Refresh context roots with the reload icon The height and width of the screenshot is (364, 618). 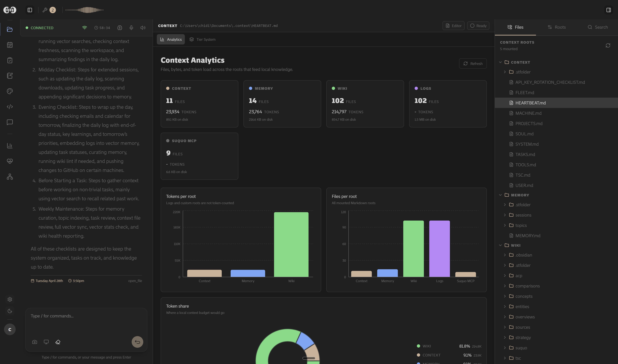click(x=608, y=45)
